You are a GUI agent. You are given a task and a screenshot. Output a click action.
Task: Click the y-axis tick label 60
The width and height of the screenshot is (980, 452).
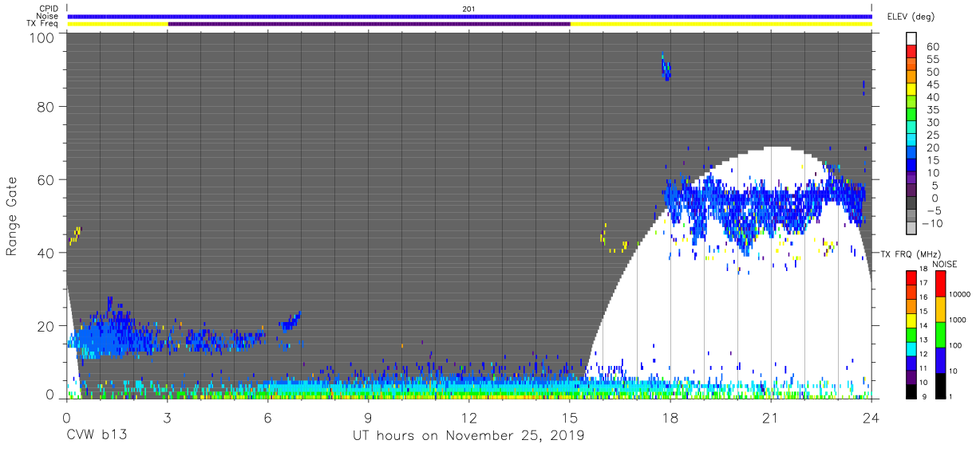(46, 180)
